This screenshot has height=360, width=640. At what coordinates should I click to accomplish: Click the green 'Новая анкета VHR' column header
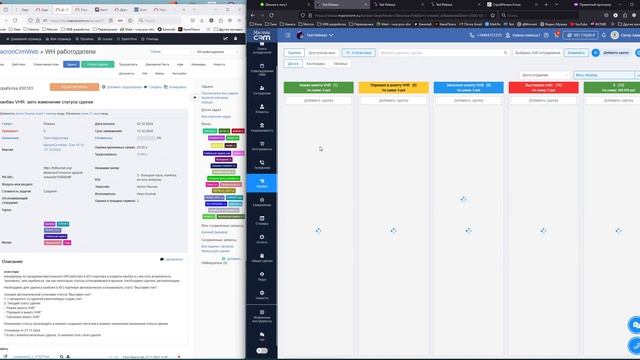pos(319,87)
